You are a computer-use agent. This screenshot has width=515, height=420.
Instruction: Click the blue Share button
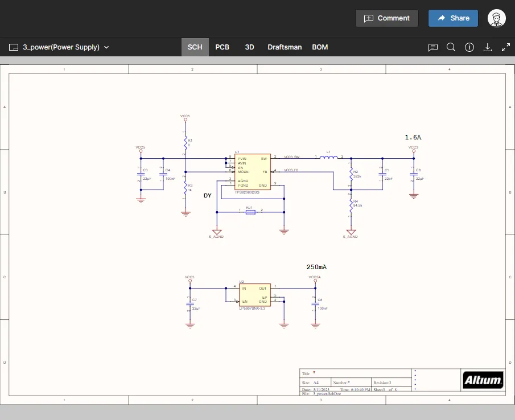point(453,18)
